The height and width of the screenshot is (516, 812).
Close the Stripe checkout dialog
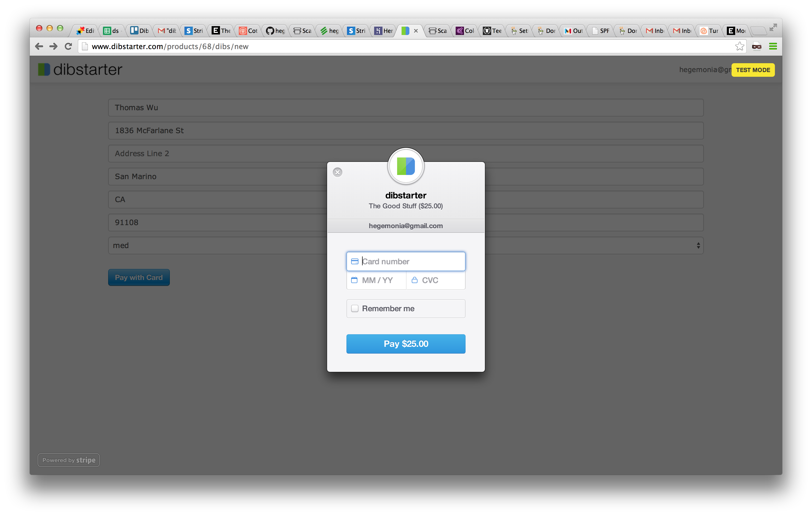[337, 172]
